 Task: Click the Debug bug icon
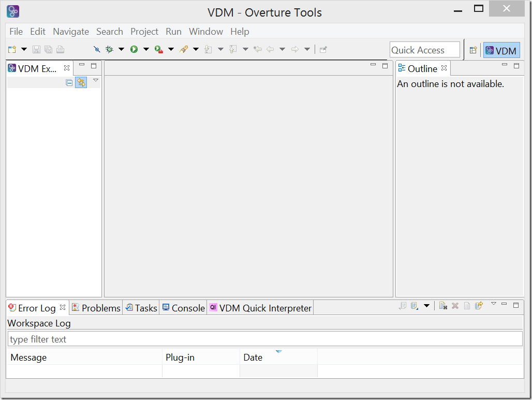point(109,50)
